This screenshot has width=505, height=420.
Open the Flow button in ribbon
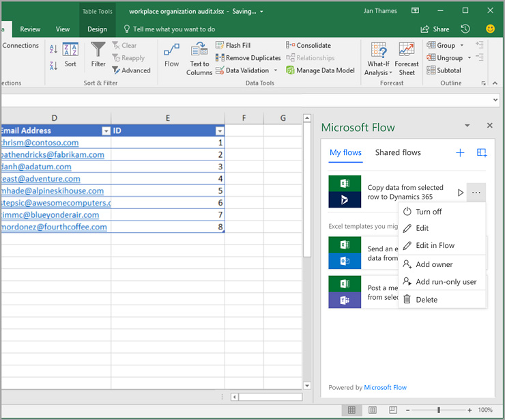point(171,55)
